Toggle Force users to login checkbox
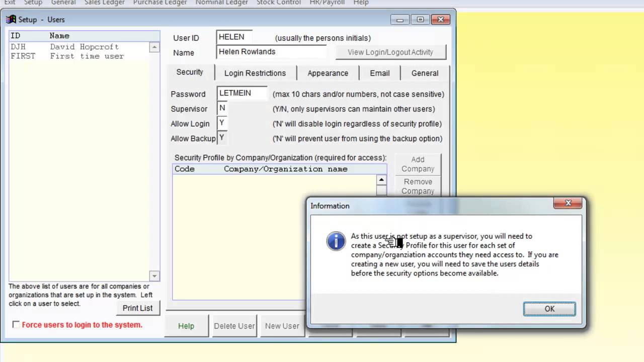This screenshot has width=644, height=362. tap(16, 325)
